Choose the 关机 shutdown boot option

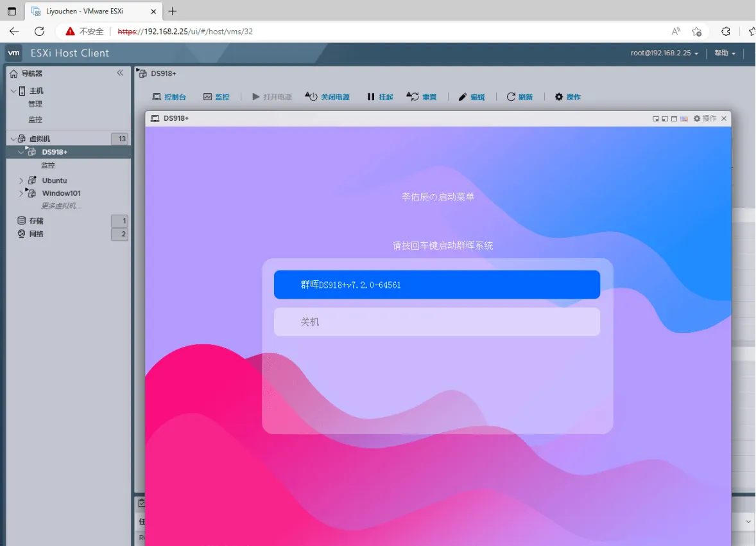click(436, 322)
